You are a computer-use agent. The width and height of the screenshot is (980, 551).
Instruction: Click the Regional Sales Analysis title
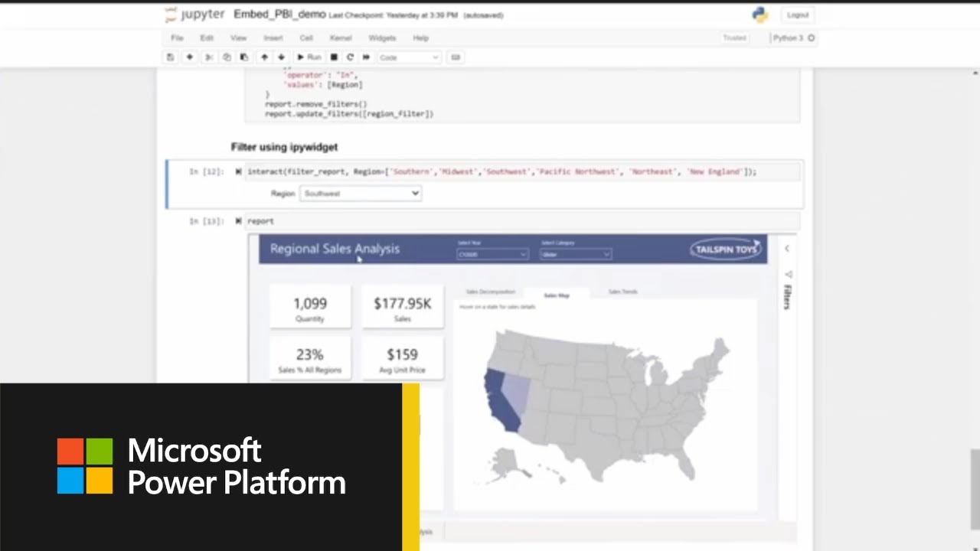[335, 249]
